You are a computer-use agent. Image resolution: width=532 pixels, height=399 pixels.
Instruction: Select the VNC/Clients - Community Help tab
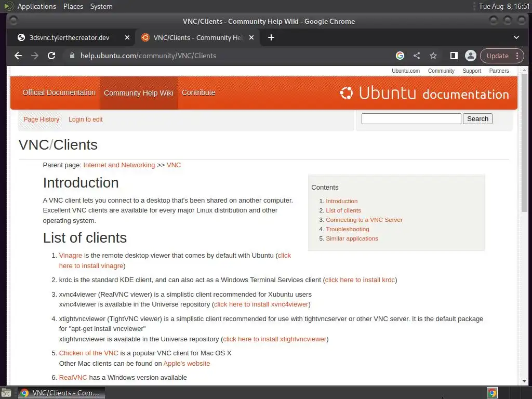point(198,37)
